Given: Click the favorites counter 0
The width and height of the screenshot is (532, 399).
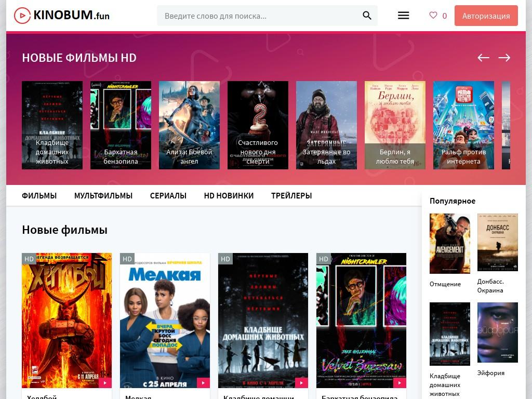Looking at the screenshot, I should [445, 16].
